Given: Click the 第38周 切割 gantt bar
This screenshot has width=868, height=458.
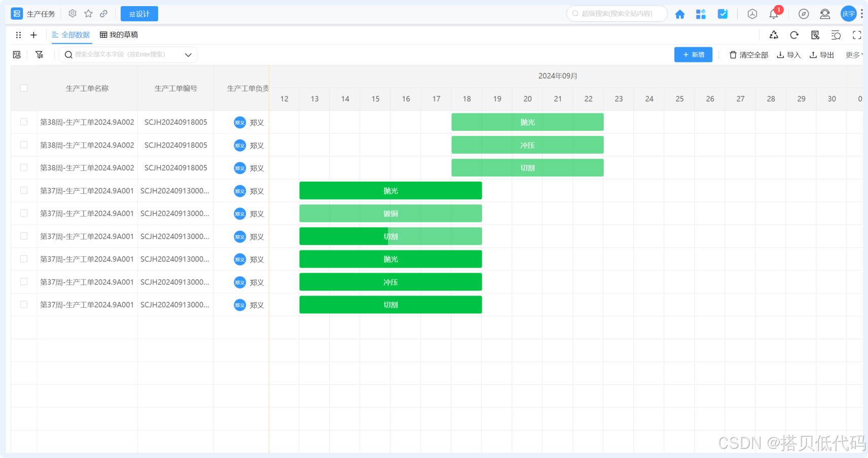Looking at the screenshot, I should [x=527, y=168].
